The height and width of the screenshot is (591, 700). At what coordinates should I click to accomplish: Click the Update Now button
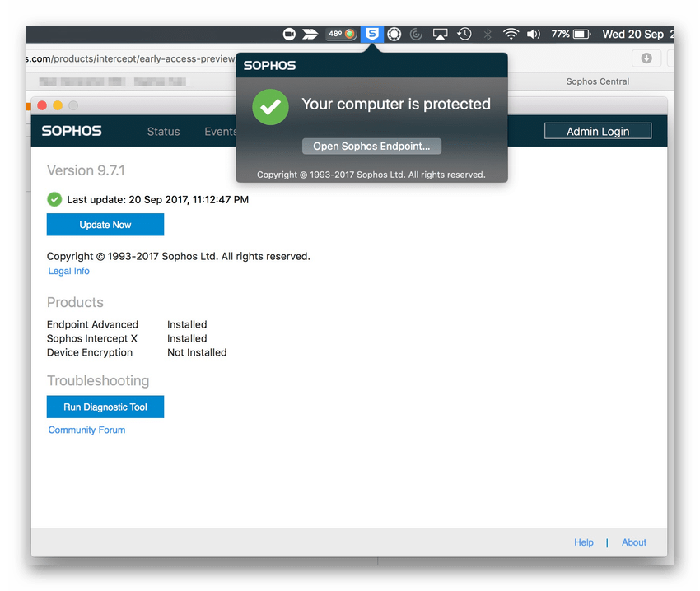105,225
